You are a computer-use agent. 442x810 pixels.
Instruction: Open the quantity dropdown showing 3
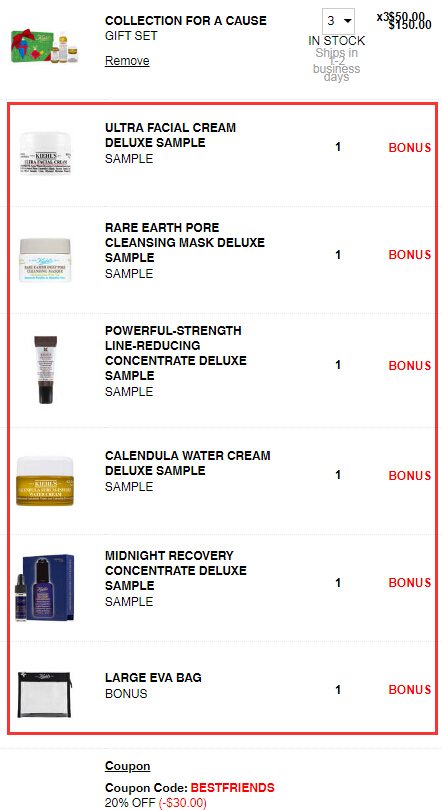point(338,21)
